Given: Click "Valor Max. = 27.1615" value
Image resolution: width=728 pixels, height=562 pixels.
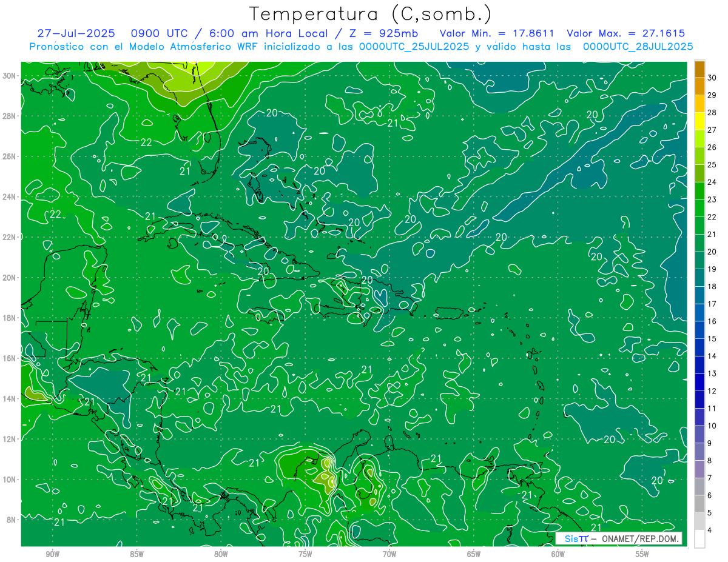Looking at the screenshot, I should 626,33.
